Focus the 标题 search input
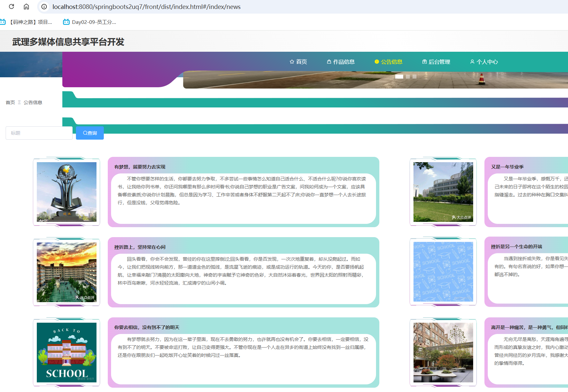The image size is (568, 392). (x=39, y=133)
